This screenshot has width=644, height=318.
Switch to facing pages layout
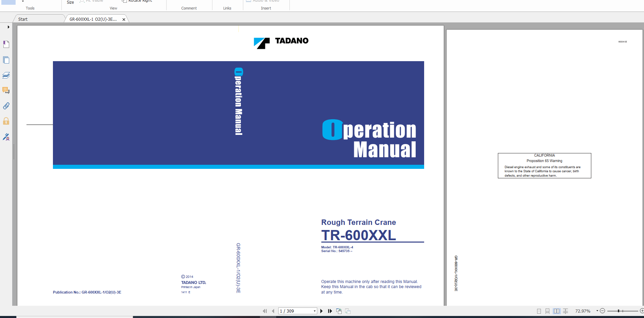coord(557,311)
